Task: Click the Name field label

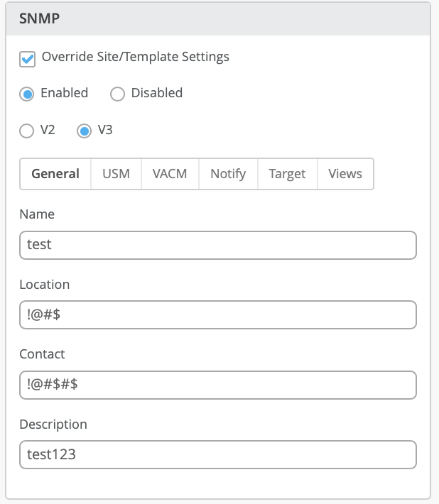Action: point(37,214)
